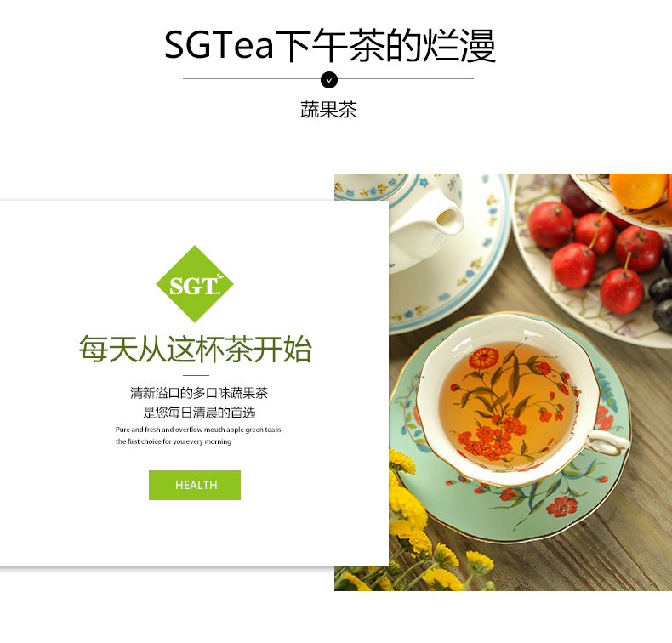This screenshot has width=672, height=643.
Task: Click 'the first choice for you every morning'
Action: 174,441
